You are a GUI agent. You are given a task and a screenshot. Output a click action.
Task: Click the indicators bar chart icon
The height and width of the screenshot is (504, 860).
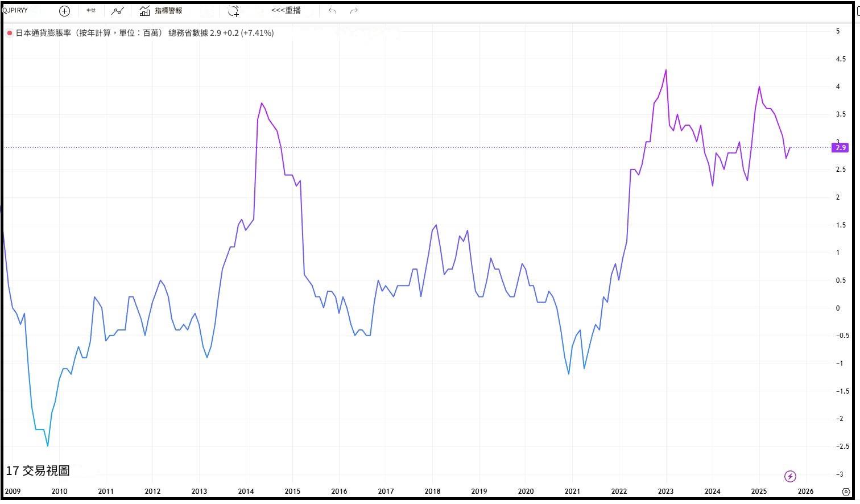[x=145, y=11]
